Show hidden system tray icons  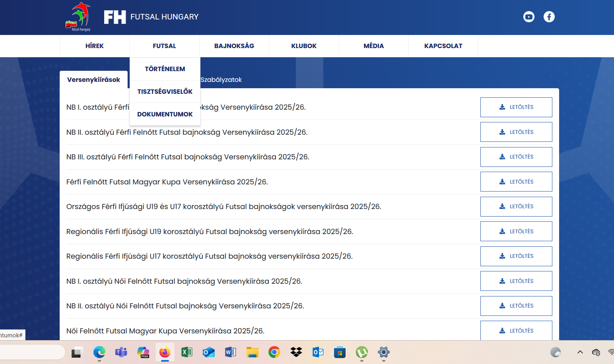tap(580, 352)
